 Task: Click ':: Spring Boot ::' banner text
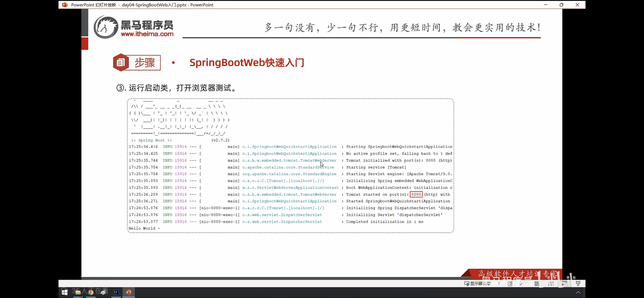pos(151,140)
